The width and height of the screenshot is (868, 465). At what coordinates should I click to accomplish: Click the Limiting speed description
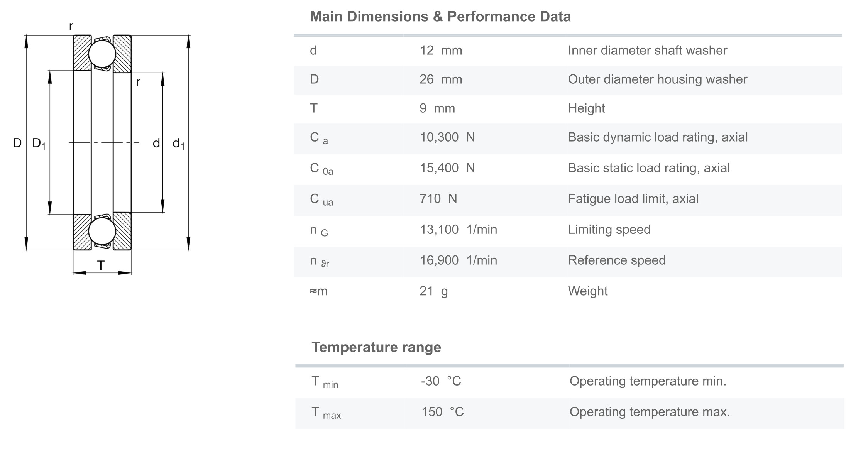(609, 230)
